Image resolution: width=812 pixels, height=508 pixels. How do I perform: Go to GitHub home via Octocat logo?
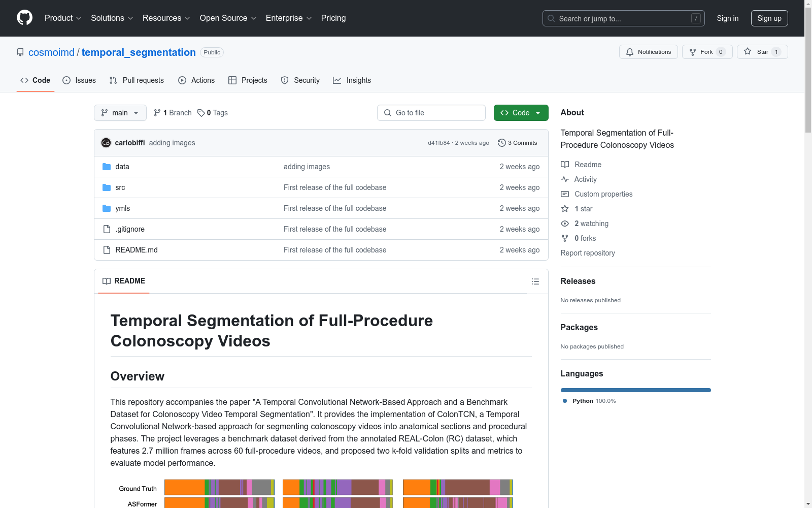[24, 18]
